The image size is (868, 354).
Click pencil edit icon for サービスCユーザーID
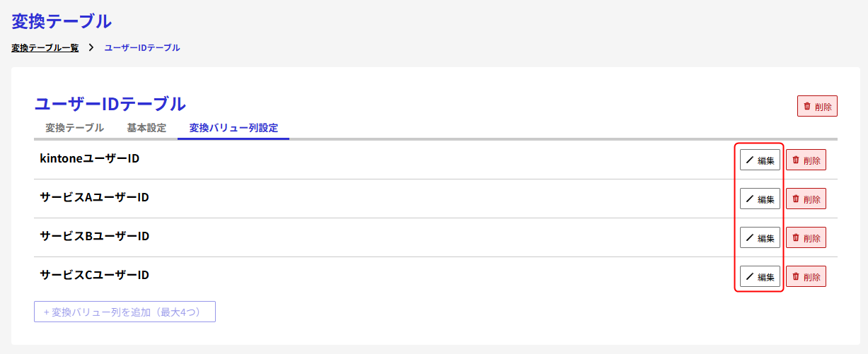750,277
